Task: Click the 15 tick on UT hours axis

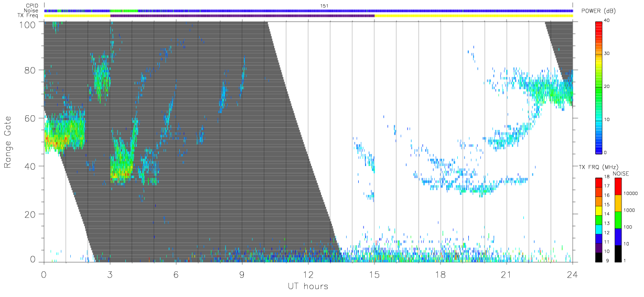Action: tap(374, 274)
